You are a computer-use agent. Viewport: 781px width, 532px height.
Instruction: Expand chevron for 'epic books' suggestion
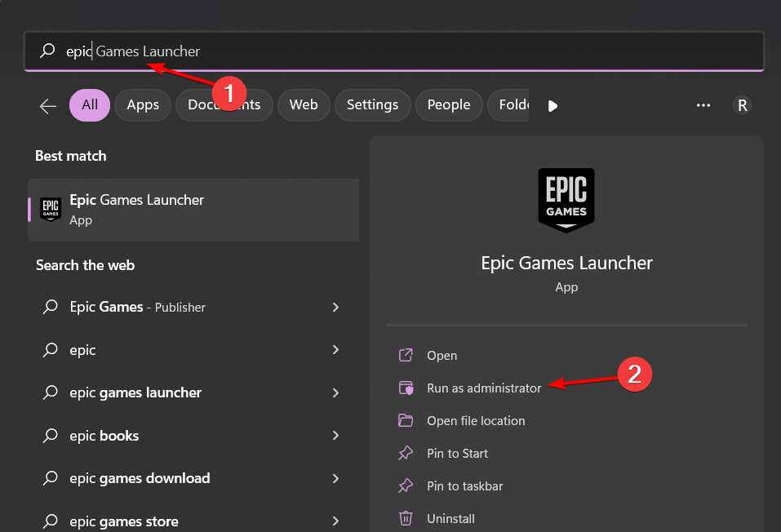point(335,436)
